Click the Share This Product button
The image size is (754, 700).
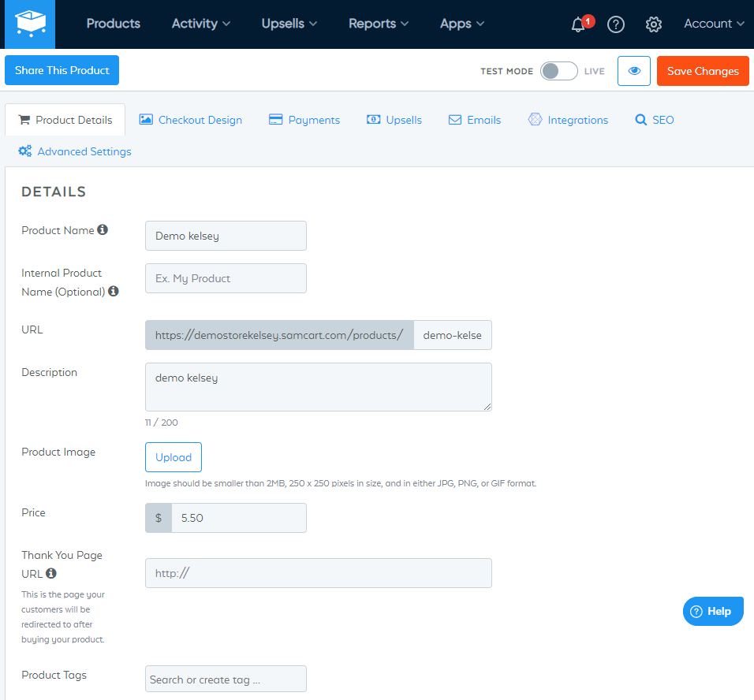tap(62, 70)
